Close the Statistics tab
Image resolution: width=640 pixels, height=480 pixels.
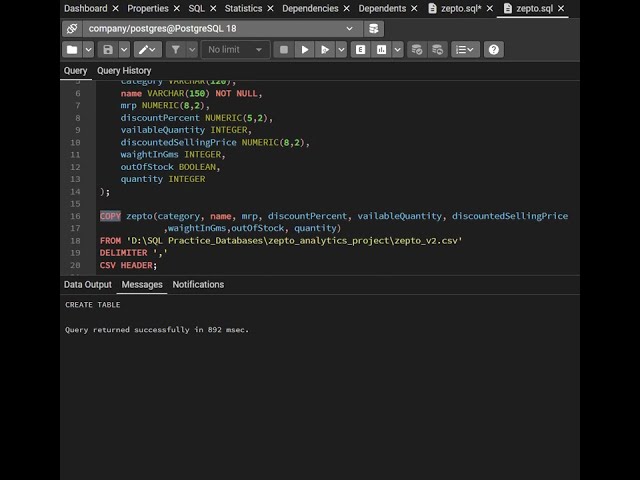(270, 9)
